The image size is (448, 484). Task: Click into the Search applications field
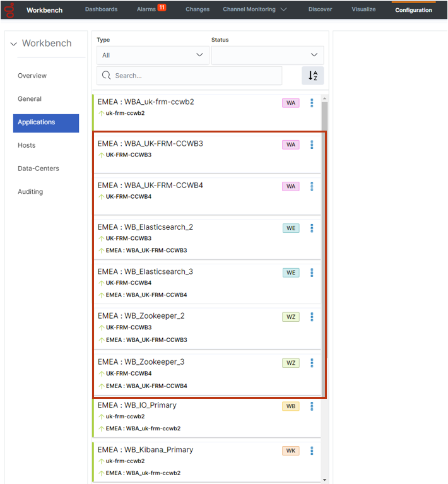[189, 76]
